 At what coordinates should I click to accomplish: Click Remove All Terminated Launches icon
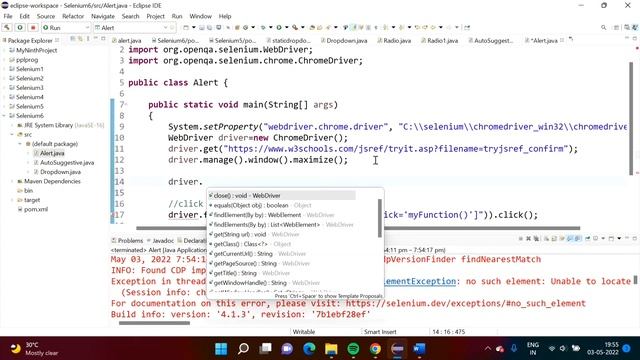[x=536, y=238]
